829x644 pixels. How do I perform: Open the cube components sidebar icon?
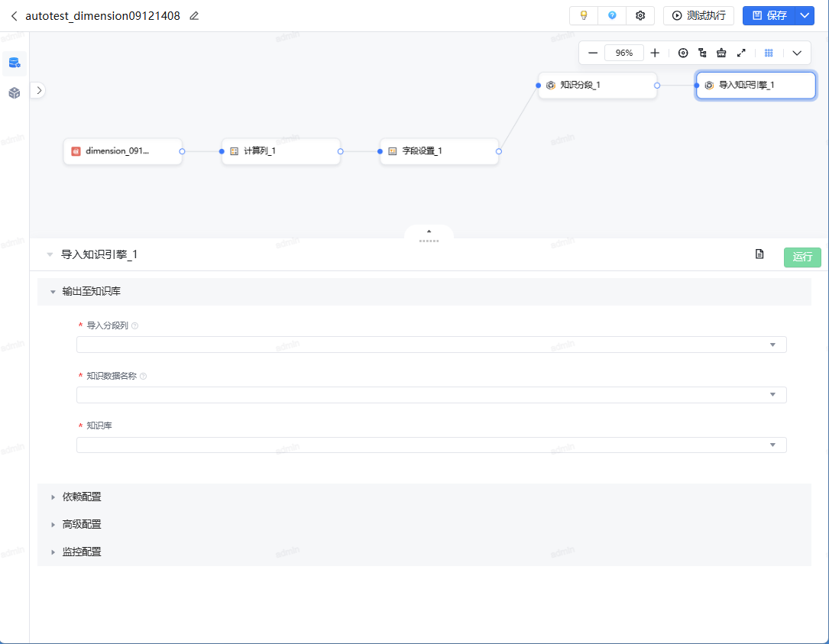(x=15, y=93)
